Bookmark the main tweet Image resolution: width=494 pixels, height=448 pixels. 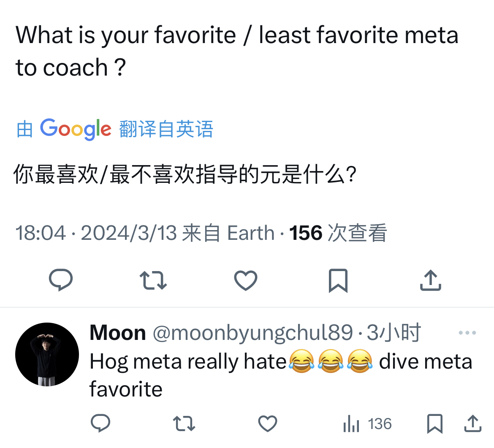pos(338,280)
